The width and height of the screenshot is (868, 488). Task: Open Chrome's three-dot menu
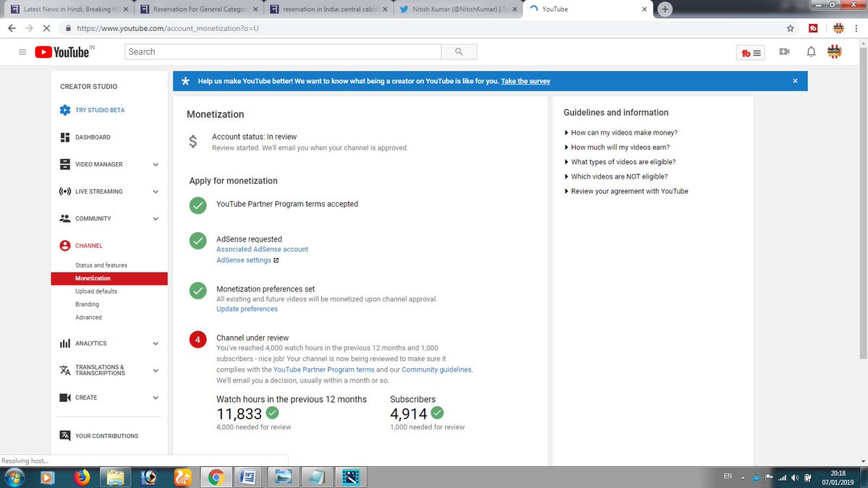(858, 28)
